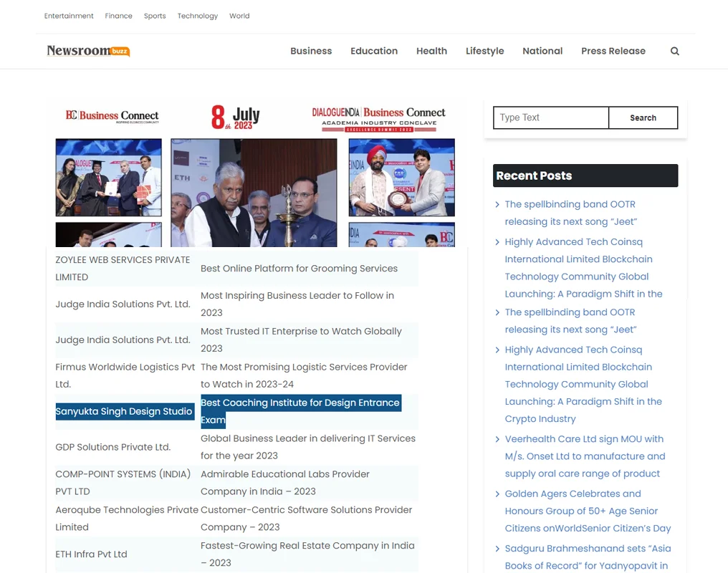Viewport: 728px width, 573px height.
Task: Open Veerhealth Care MOU recent post
Action: click(585, 456)
